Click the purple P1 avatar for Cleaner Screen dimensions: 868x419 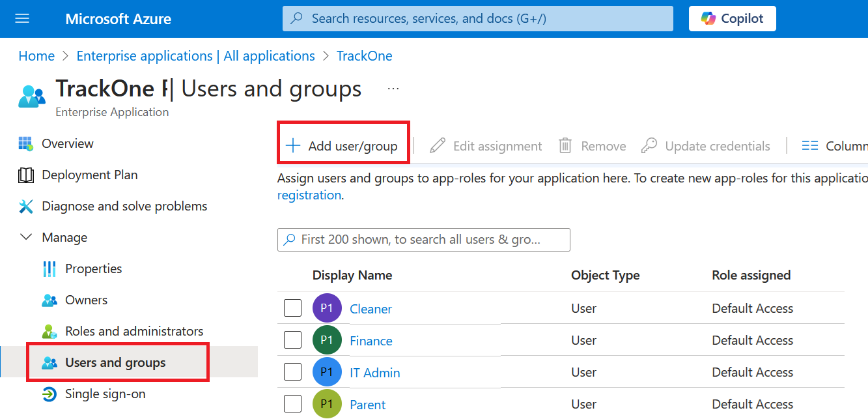327,308
